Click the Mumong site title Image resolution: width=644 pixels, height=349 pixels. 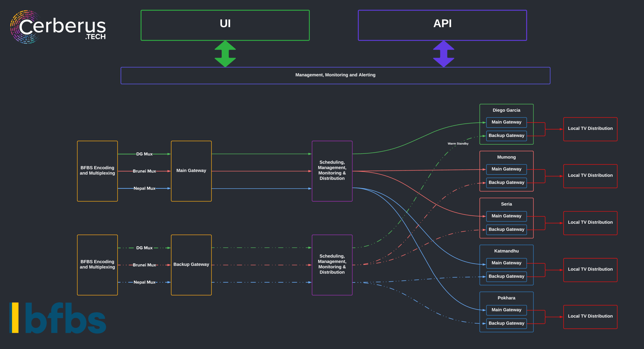click(x=506, y=157)
